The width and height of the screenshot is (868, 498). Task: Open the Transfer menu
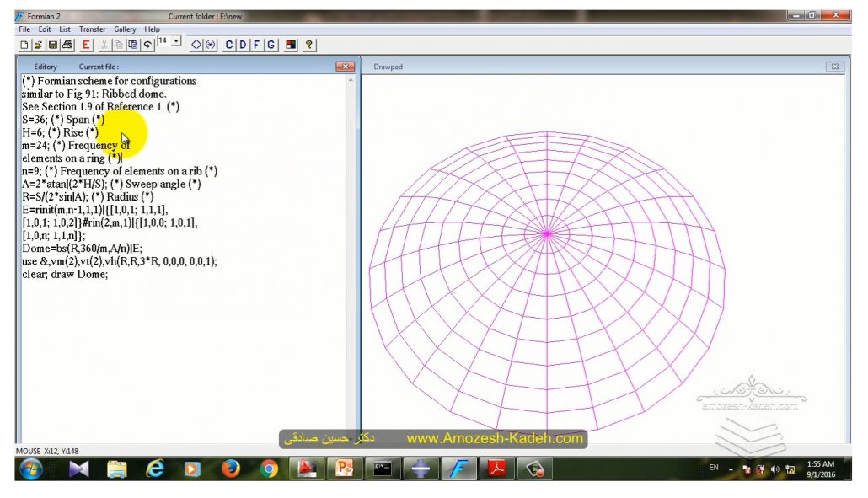click(x=92, y=29)
